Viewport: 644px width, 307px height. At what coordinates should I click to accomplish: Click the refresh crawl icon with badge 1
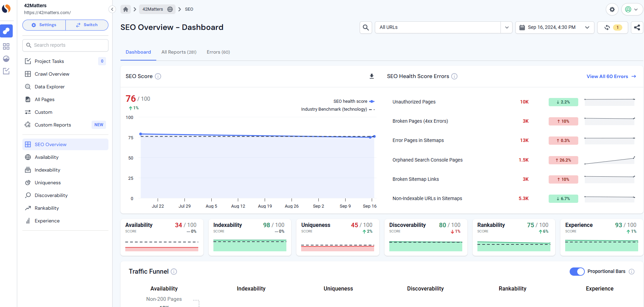coord(613,28)
